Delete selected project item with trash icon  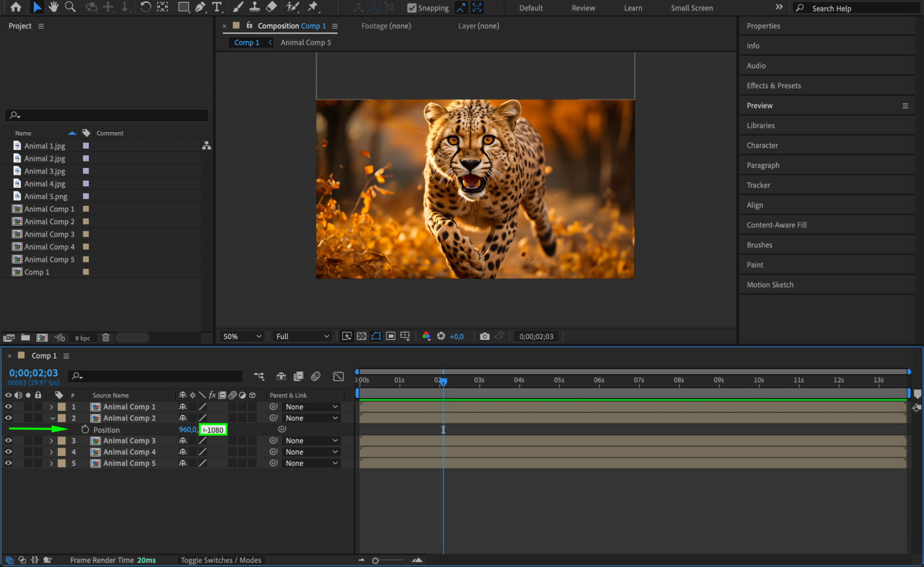[106, 338]
